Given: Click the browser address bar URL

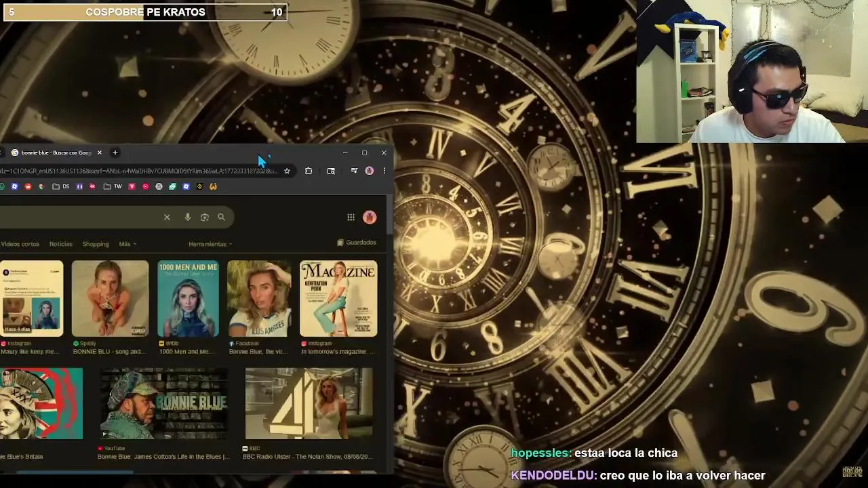Looking at the screenshot, I should (139, 171).
